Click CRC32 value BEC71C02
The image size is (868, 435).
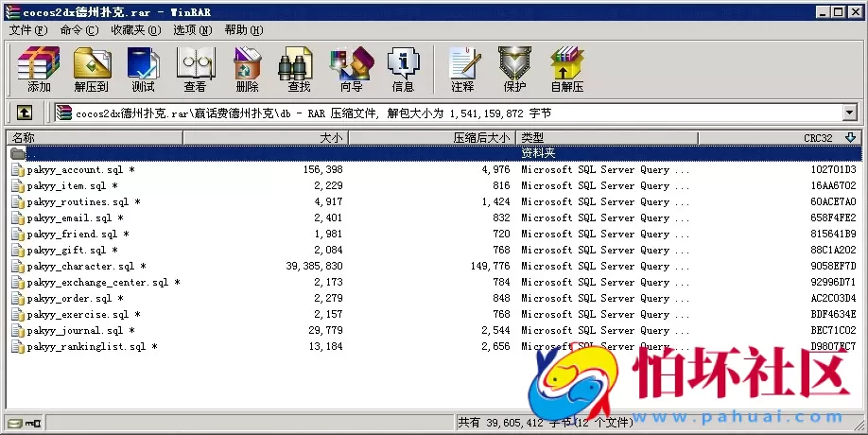[x=833, y=330]
